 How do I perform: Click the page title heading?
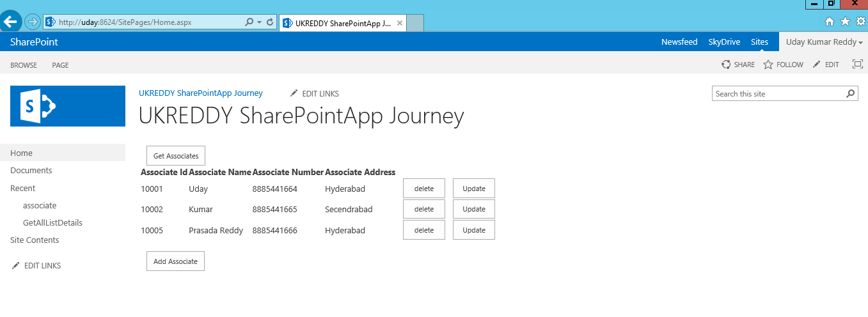click(301, 116)
